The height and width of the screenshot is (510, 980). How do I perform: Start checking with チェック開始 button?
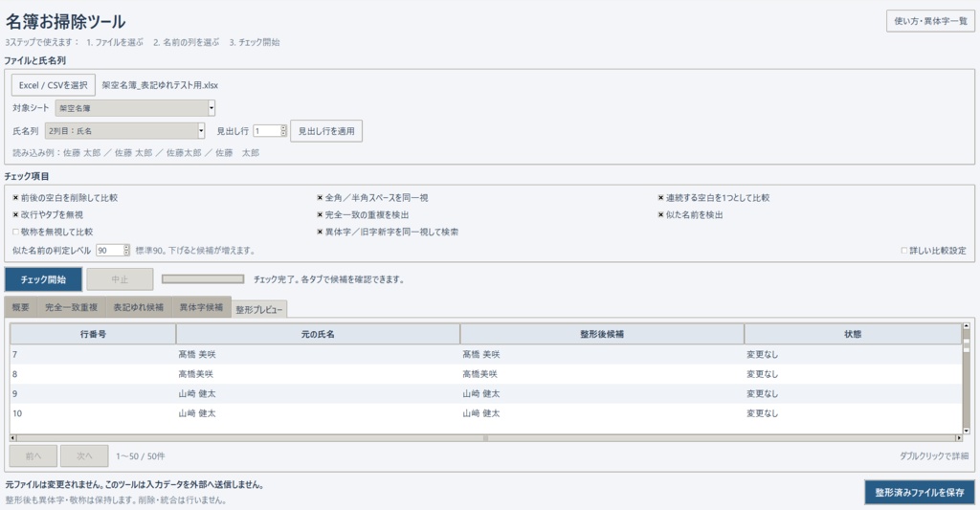(x=43, y=279)
